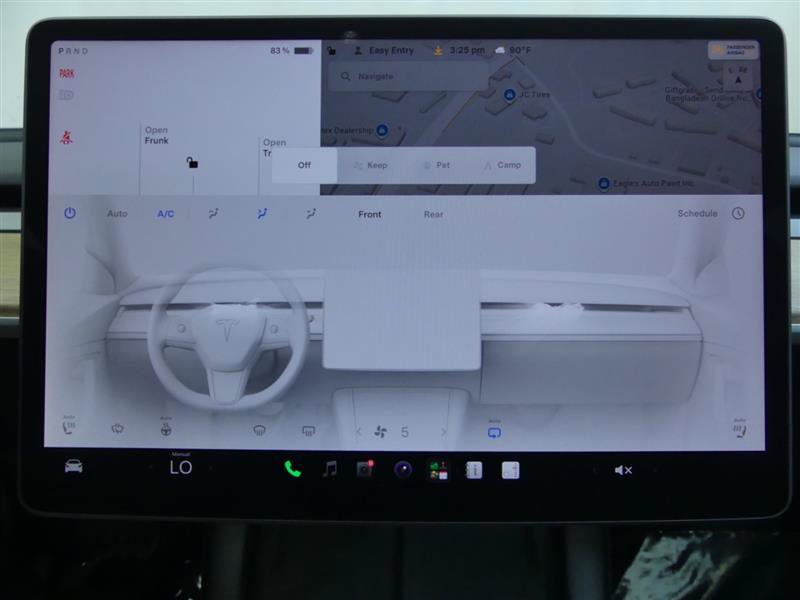This screenshot has width=800, height=600.
Task: Select the feet-level airflow vent icon
Action: coord(311,214)
